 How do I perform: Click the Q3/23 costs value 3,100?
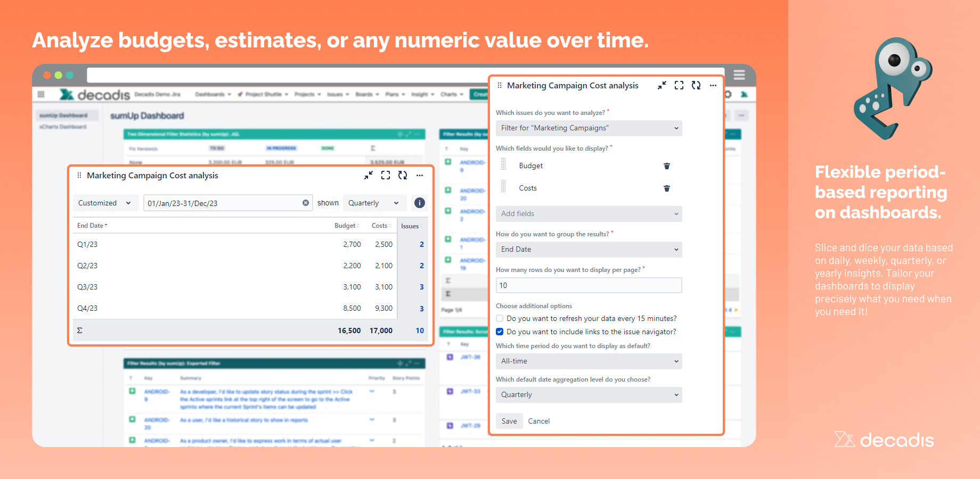pos(384,287)
